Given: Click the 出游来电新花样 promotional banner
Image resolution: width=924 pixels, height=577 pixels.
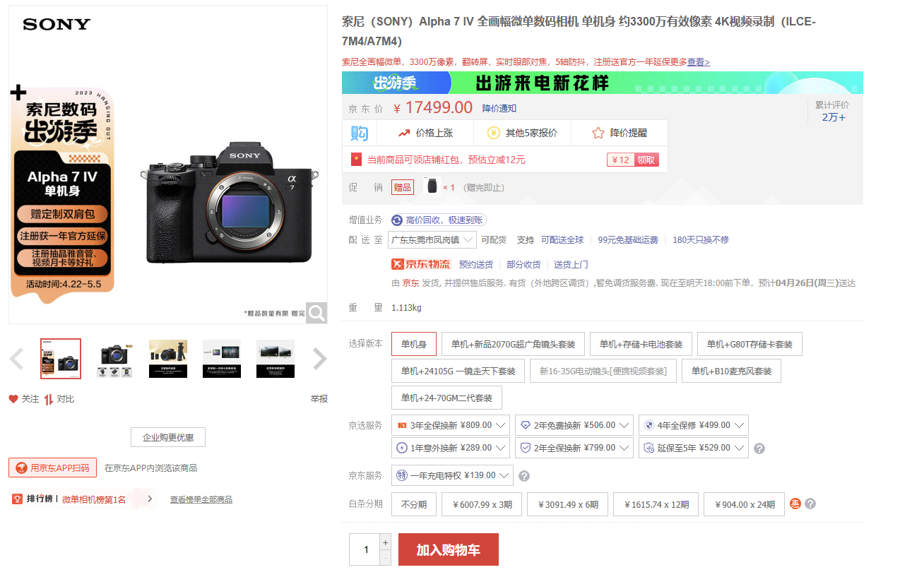Looking at the screenshot, I should tap(603, 83).
